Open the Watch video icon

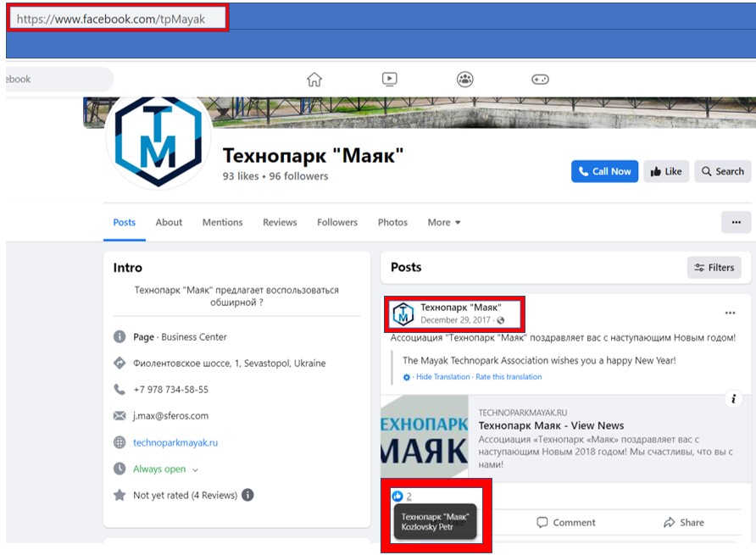pyautogui.click(x=390, y=79)
